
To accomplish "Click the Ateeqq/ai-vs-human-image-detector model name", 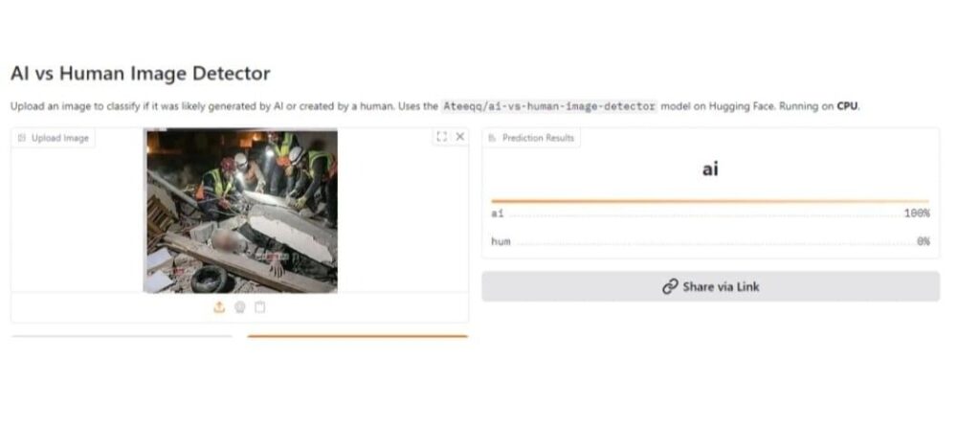I will pos(549,106).
